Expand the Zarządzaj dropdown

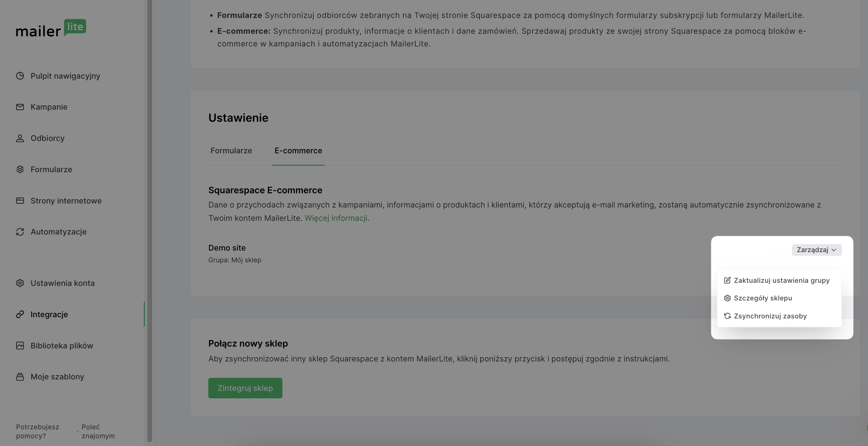tap(817, 250)
